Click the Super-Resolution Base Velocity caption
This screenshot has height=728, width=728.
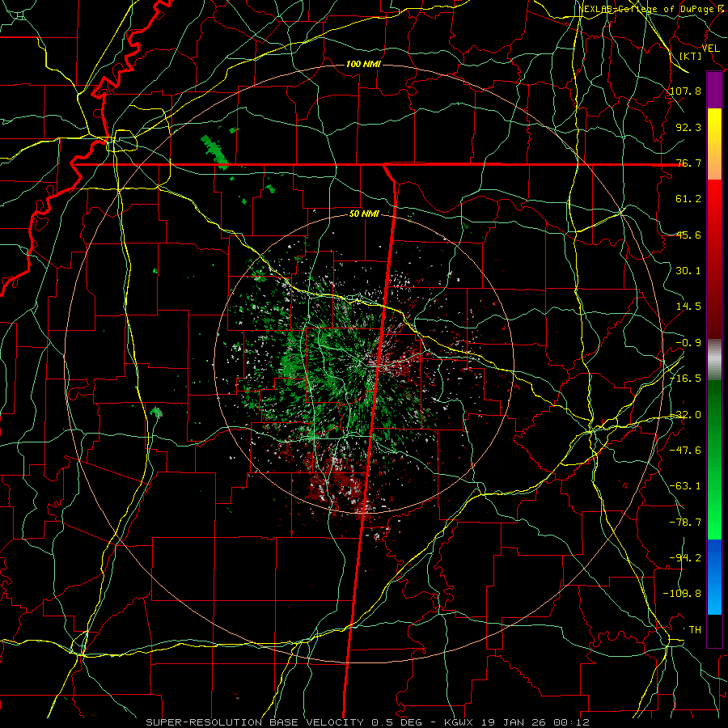pyautogui.click(x=368, y=722)
